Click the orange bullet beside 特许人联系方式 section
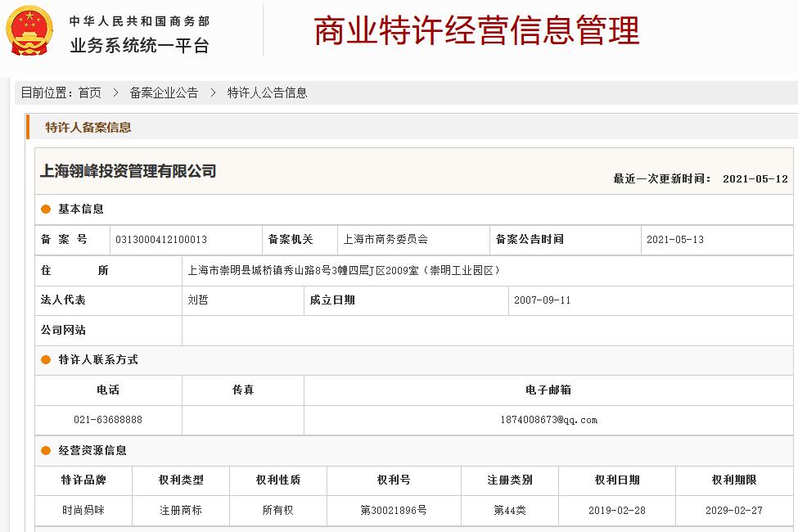Viewport: 798px width, 532px height. tap(47, 360)
